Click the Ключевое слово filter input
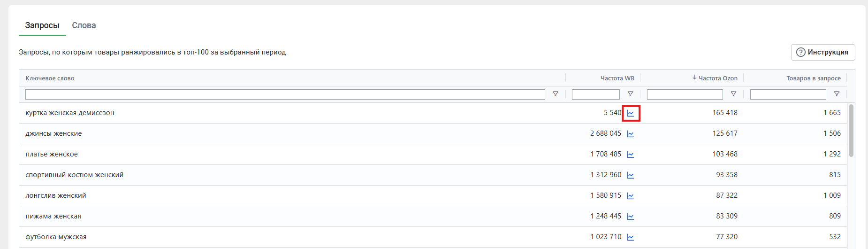 tap(285, 94)
